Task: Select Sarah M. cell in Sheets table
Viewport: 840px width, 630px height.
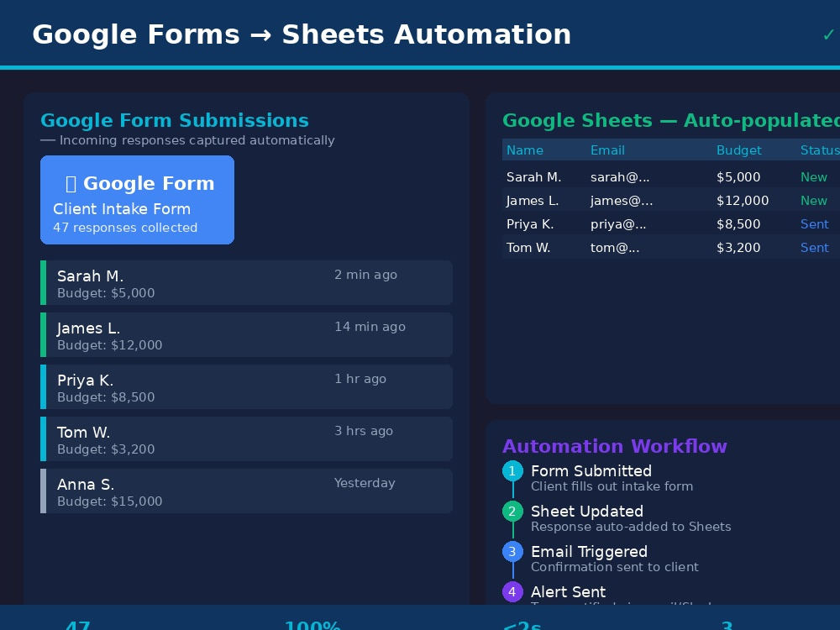Action: pyautogui.click(x=533, y=176)
